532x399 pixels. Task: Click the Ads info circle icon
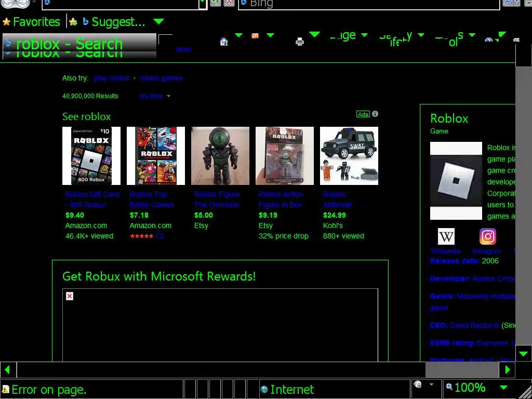(375, 114)
